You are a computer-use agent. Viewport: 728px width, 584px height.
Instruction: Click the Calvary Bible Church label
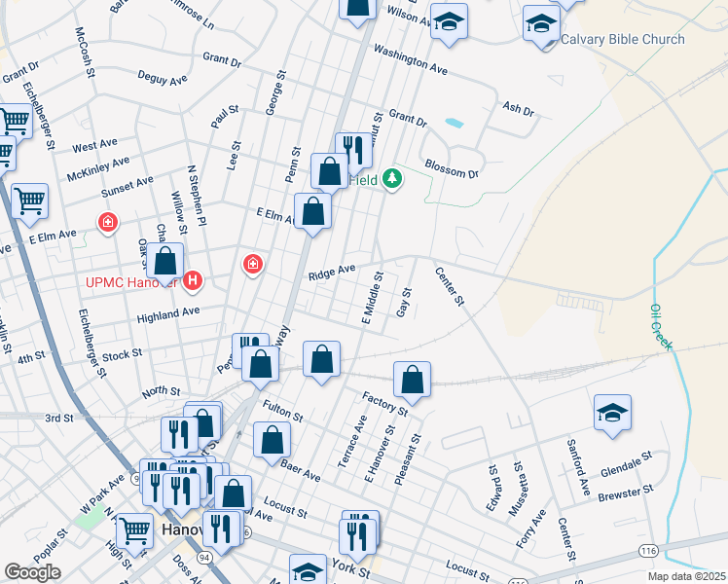pos(623,40)
